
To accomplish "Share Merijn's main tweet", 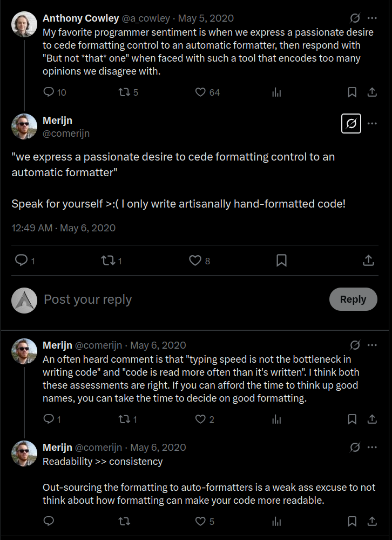I will (369, 261).
